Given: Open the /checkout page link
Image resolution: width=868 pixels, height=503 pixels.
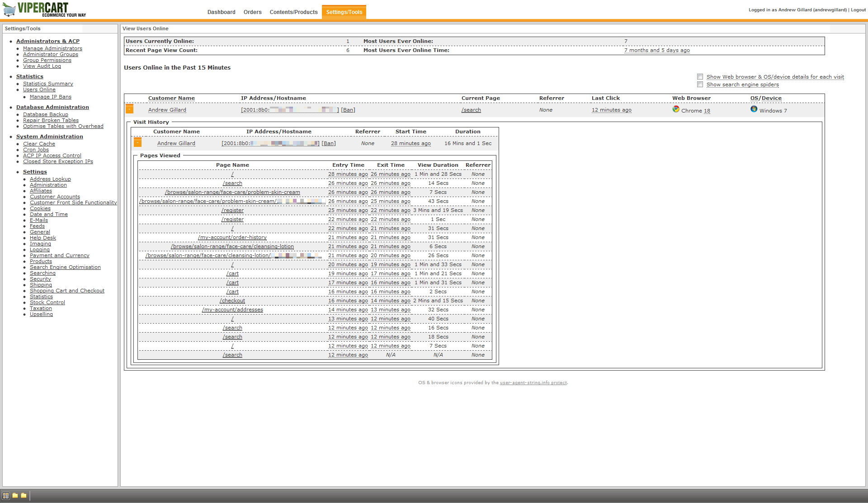Looking at the screenshot, I should click(x=232, y=301).
